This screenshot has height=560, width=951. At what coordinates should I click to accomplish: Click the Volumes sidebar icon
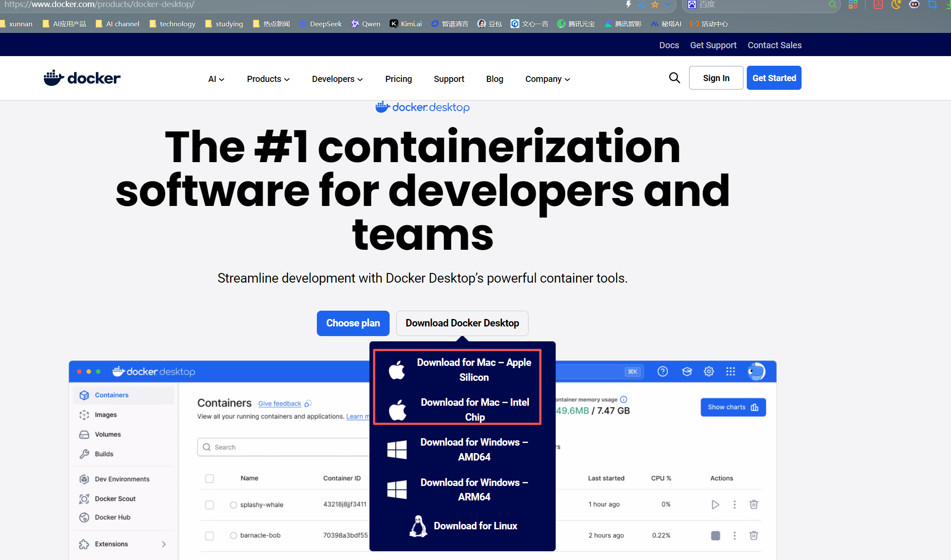click(x=84, y=435)
